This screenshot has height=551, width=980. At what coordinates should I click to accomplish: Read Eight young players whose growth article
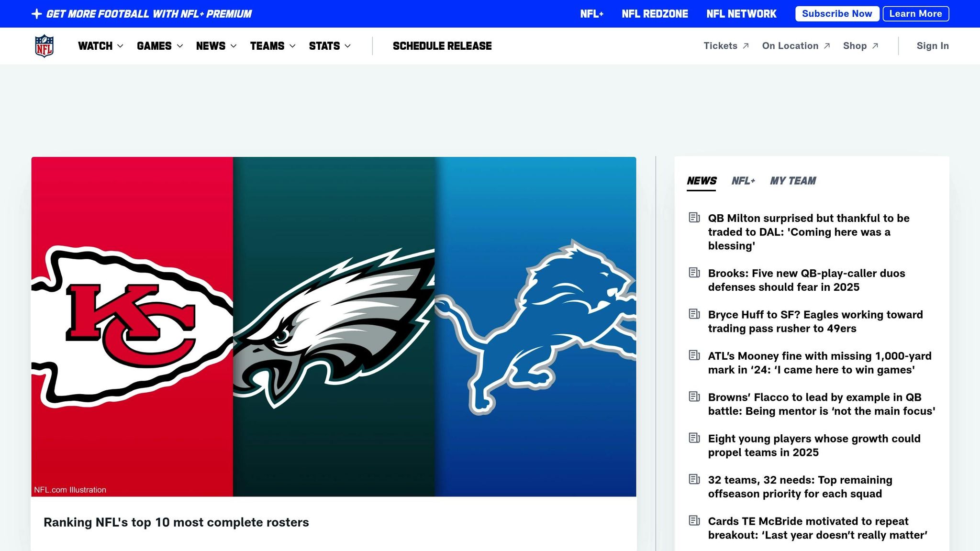[x=814, y=445]
